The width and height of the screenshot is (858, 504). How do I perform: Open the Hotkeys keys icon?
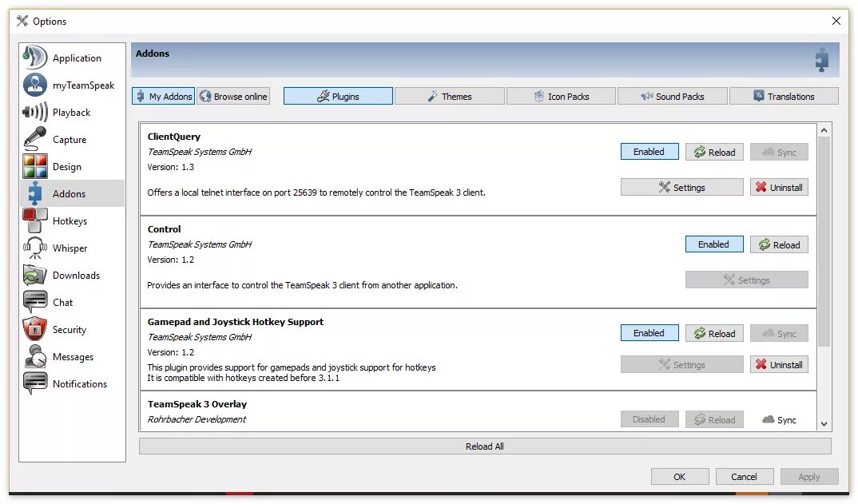(34, 220)
